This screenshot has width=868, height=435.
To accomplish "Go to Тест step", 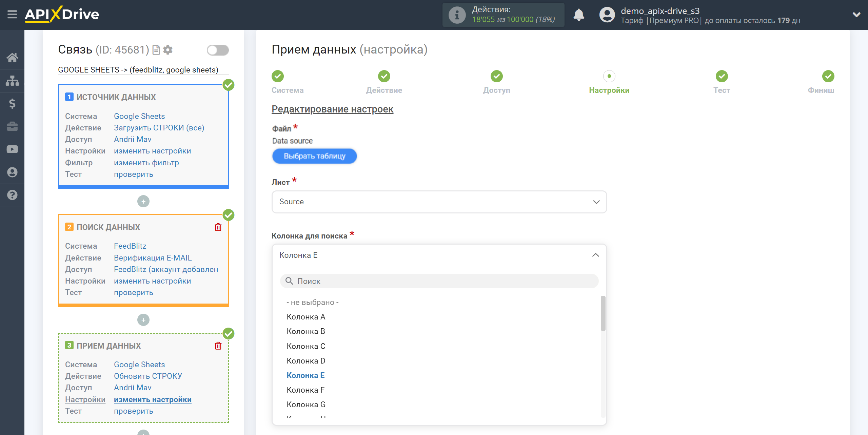I will tap(722, 76).
